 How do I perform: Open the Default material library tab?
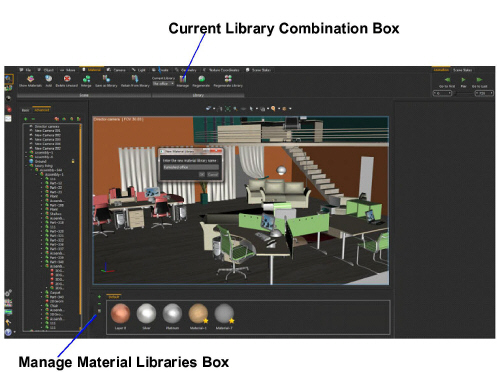pos(114,296)
